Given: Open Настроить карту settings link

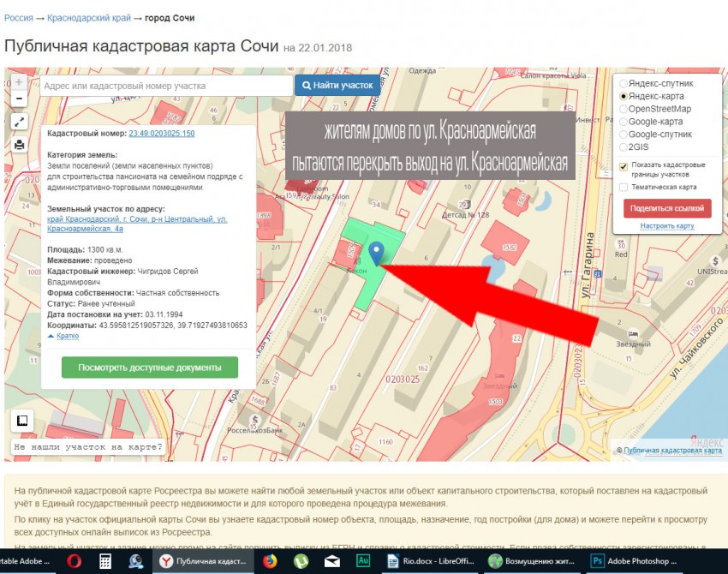Looking at the screenshot, I should click(x=666, y=226).
